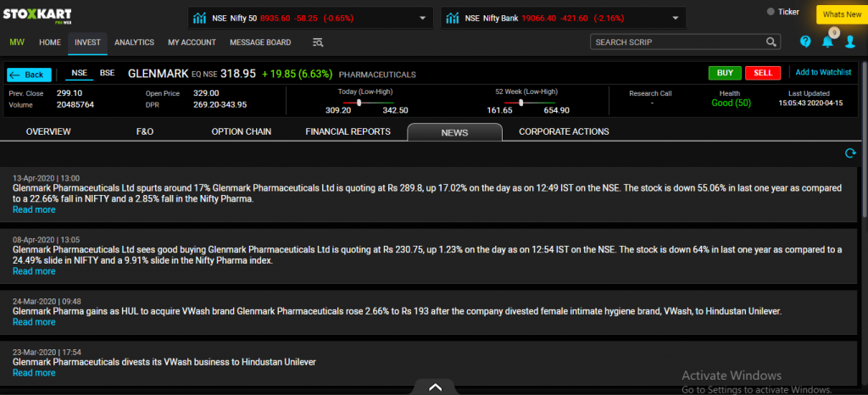Read more on 24-Mar-2020 VWash news

[x=34, y=322]
